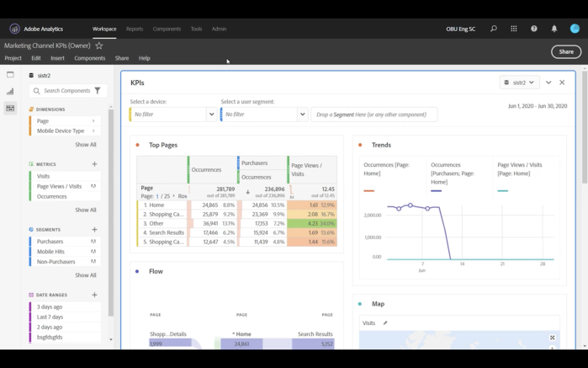Select the Tools tab
Viewport: 588px width, 368px height.
196,29
